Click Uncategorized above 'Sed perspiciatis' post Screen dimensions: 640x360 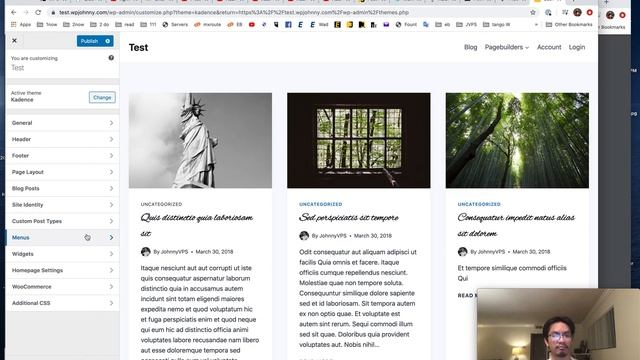tap(320, 204)
